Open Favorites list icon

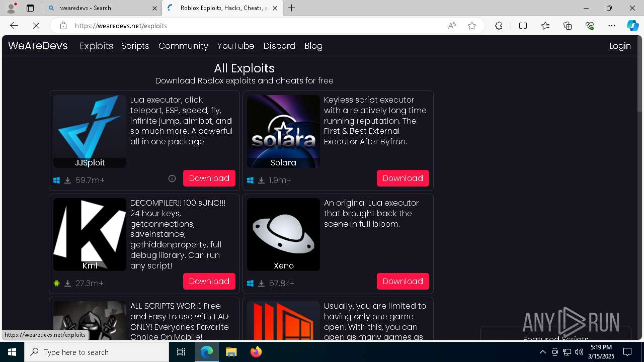click(545, 26)
